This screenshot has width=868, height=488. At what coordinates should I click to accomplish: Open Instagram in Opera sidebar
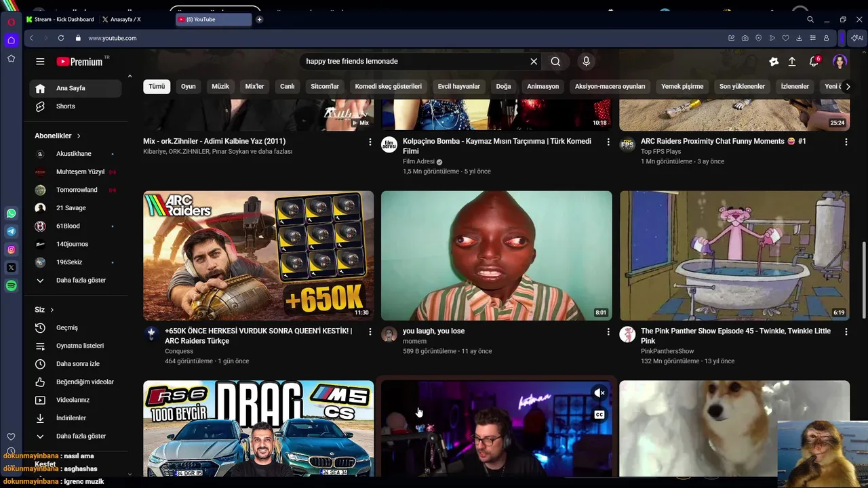12,249
